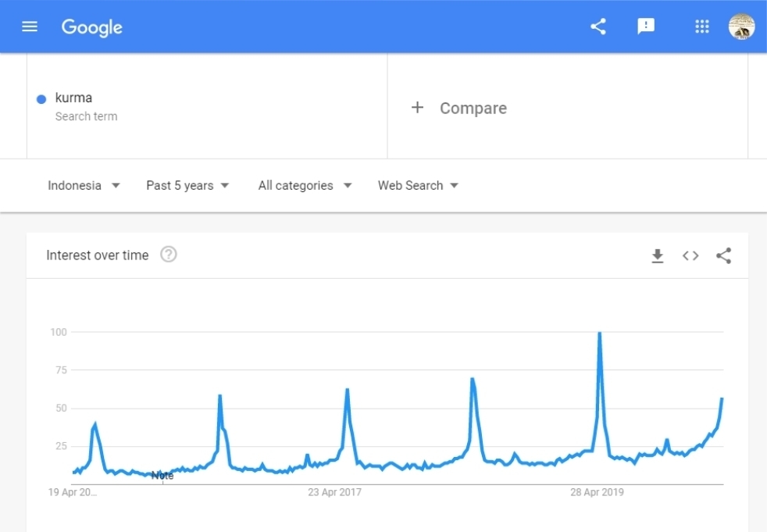
Task: Click the Compare button to add a term
Action: point(473,109)
